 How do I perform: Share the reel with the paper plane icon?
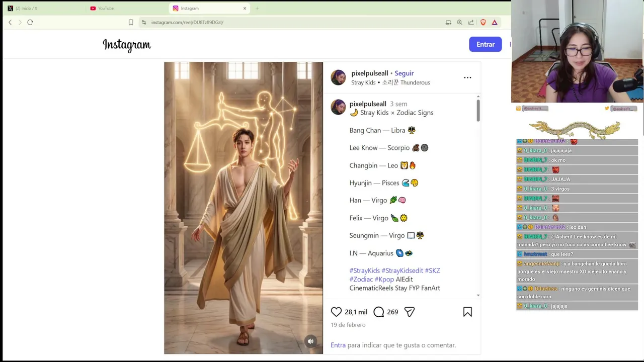(x=410, y=312)
